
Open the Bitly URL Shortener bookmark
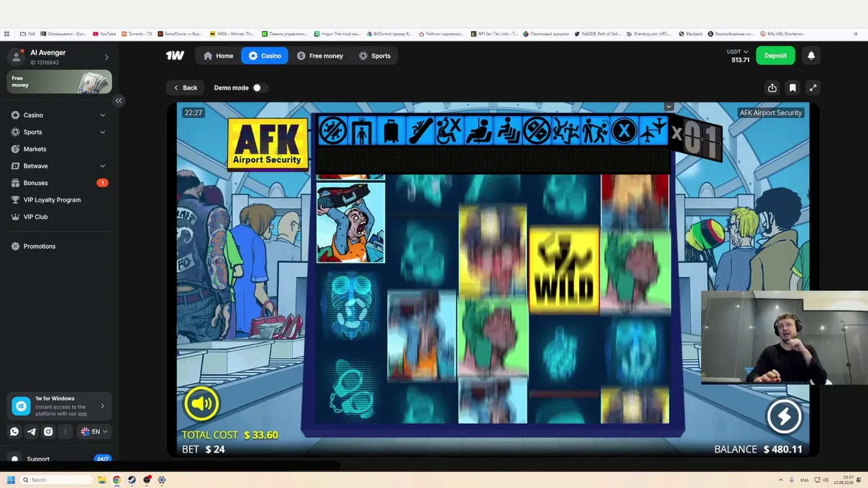click(783, 34)
